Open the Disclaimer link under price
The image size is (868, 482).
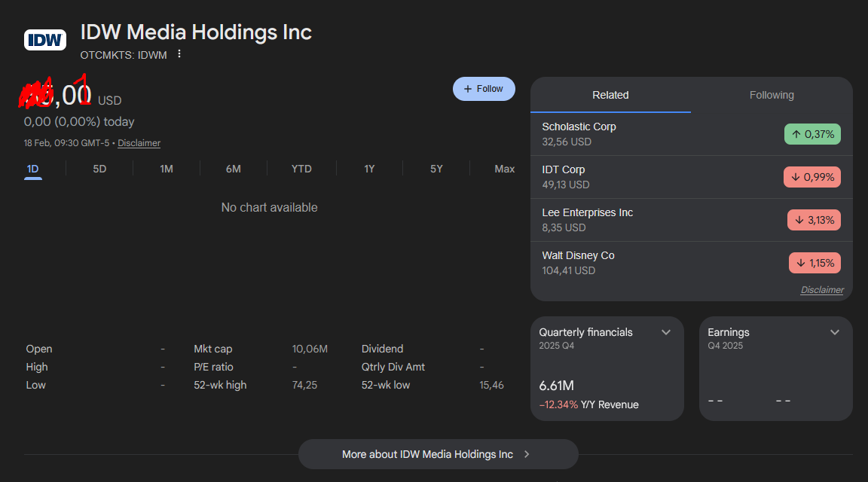click(x=139, y=143)
